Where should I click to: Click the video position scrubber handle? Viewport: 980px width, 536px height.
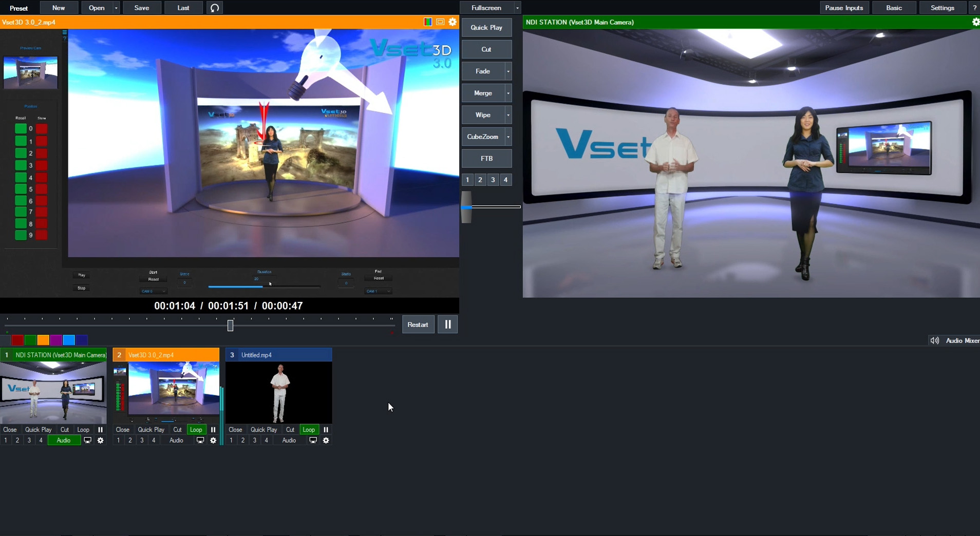[x=230, y=325]
